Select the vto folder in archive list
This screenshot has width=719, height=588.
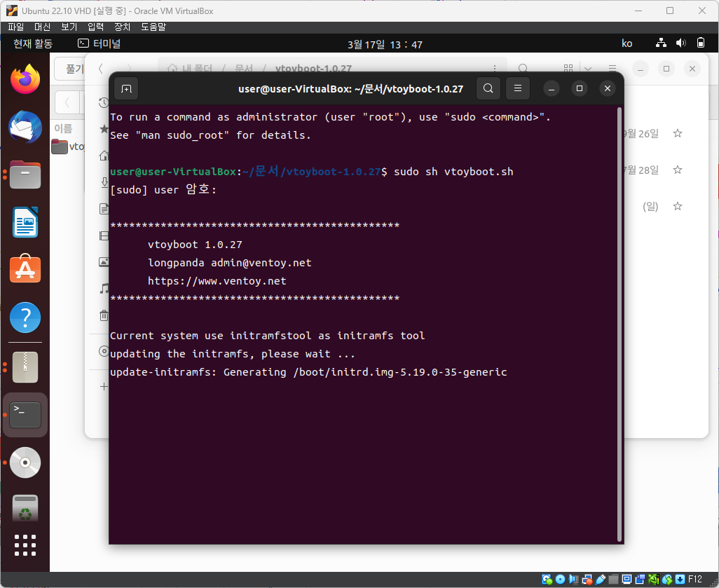point(68,146)
